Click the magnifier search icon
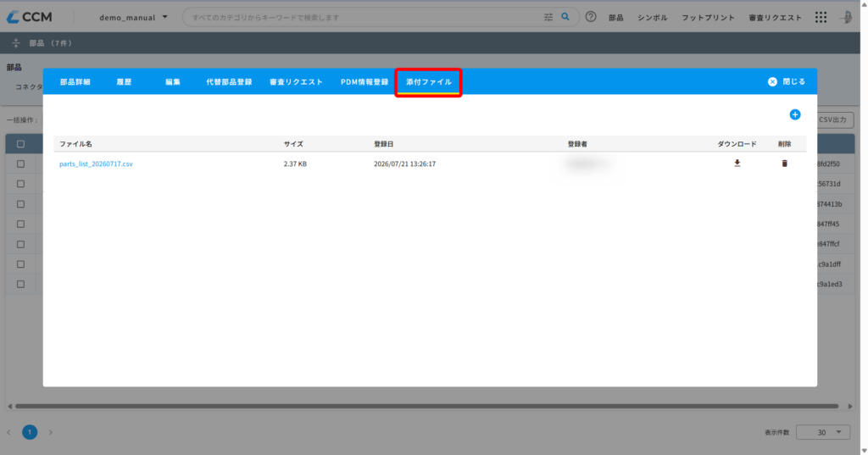 [565, 17]
